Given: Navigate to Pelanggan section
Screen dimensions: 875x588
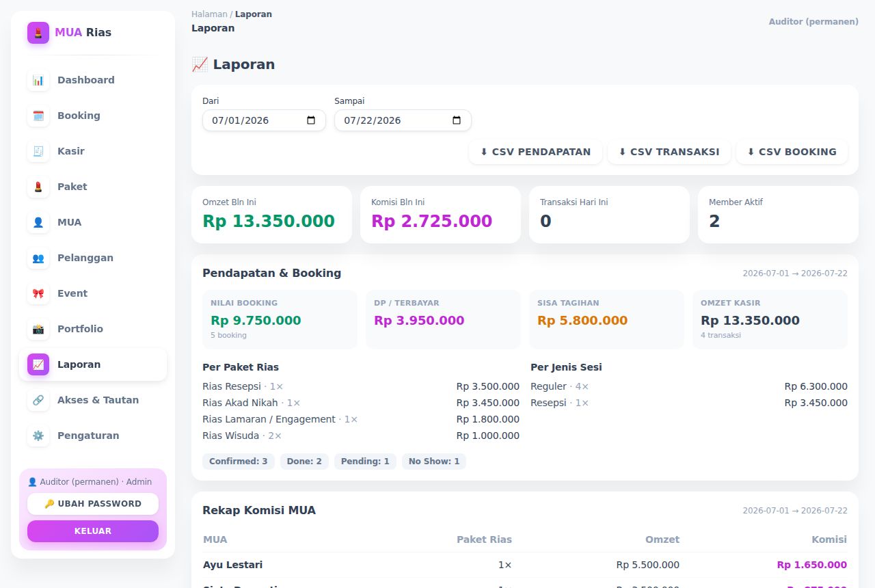Looking at the screenshot, I should click(93, 258).
